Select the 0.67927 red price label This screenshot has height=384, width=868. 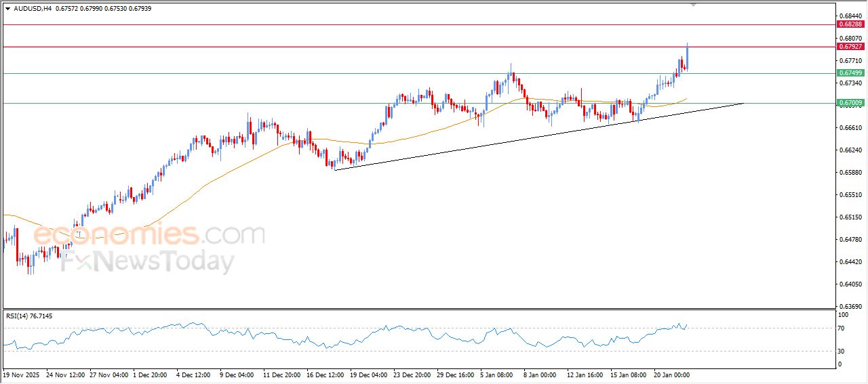[x=850, y=47]
